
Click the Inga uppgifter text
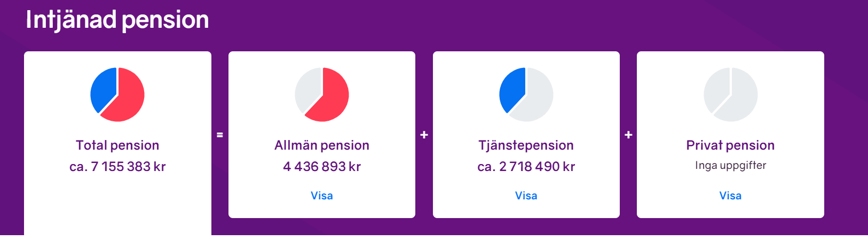tap(730, 166)
